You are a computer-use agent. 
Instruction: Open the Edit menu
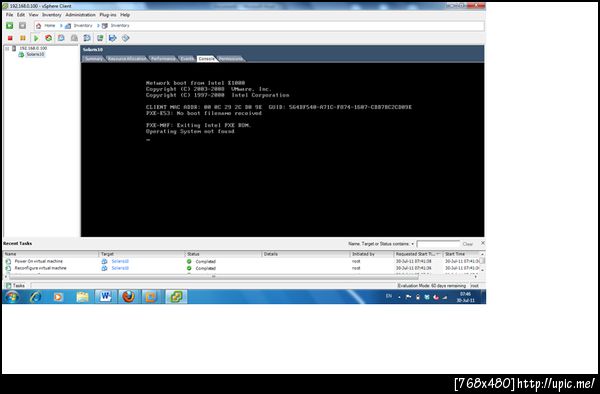pos(21,15)
